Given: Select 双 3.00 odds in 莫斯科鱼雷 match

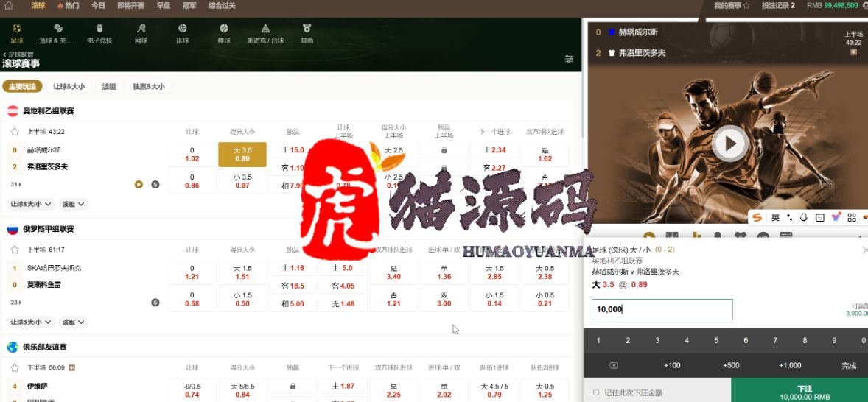Looking at the screenshot, I should point(444,299).
